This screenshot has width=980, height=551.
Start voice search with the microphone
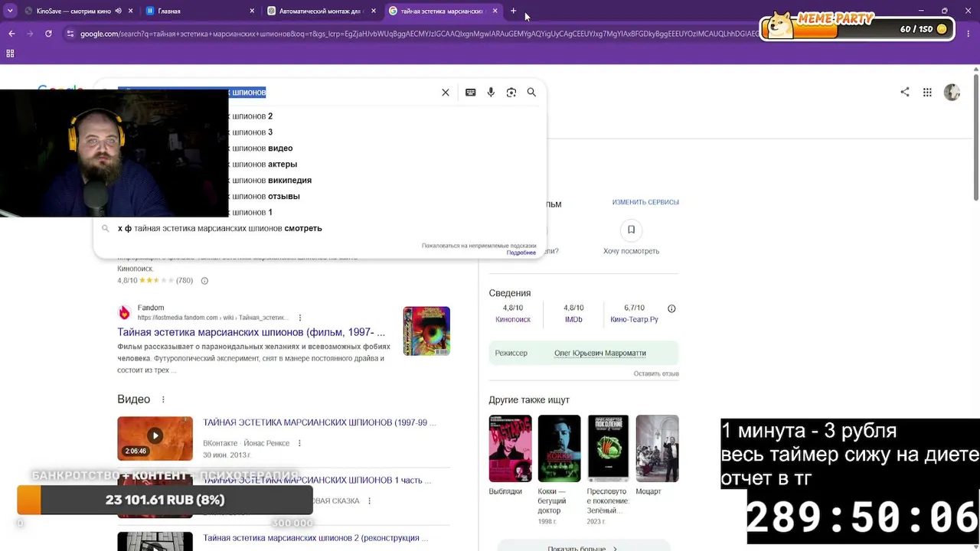pos(491,93)
